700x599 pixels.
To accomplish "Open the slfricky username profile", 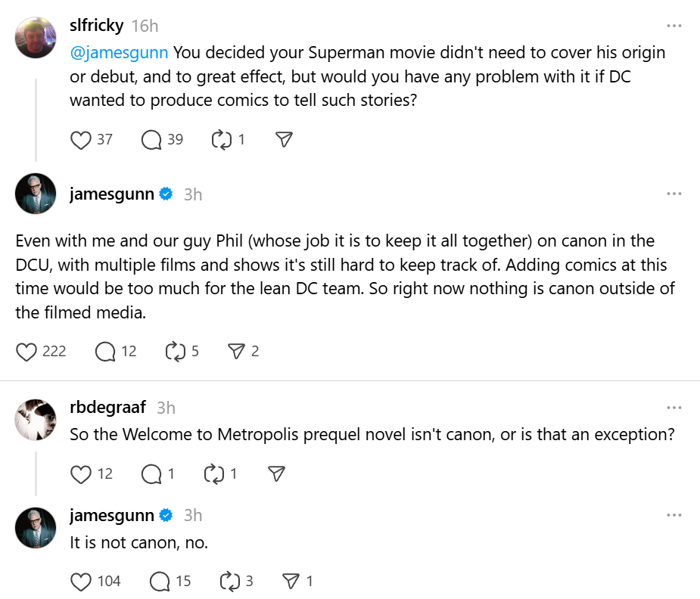I will [96, 26].
